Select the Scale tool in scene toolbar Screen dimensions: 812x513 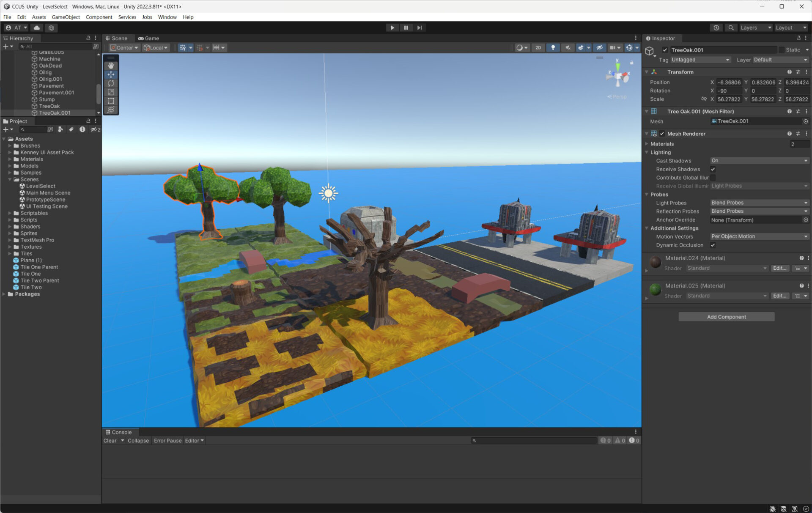[111, 92]
